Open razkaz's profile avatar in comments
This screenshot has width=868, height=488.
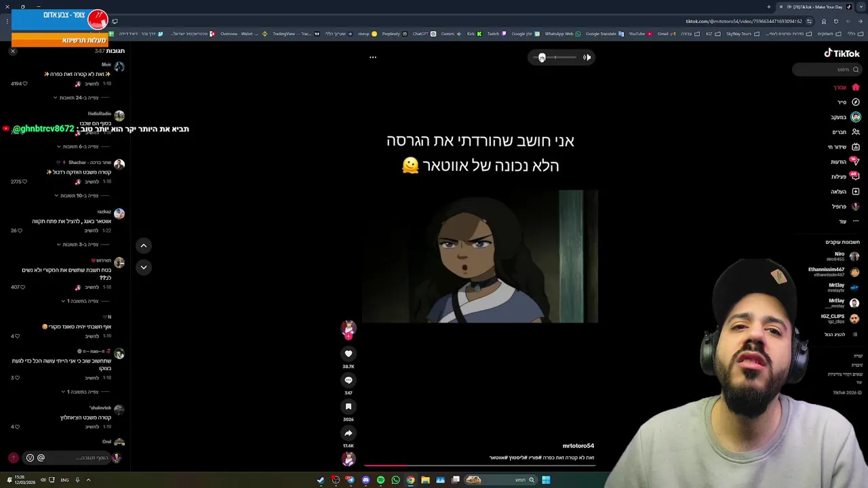click(119, 213)
